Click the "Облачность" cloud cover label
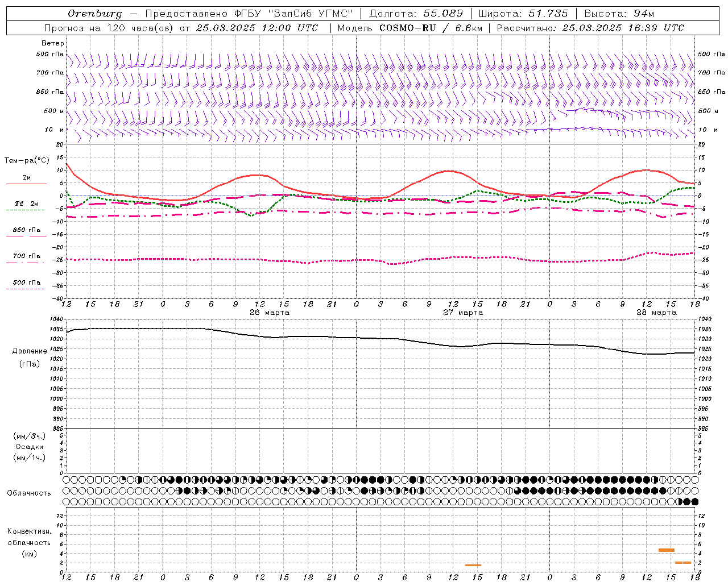The image size is (728, 582). [x=29, y=493]
